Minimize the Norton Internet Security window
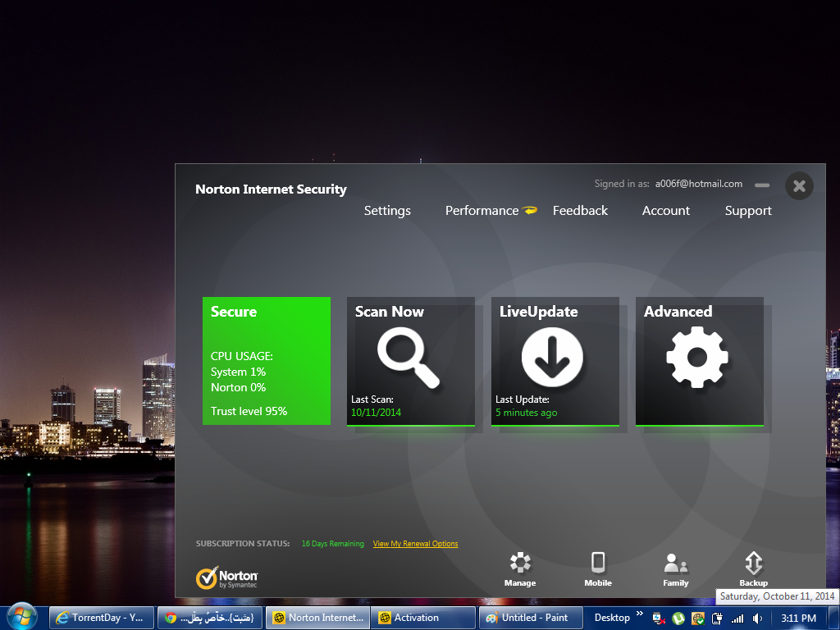 click(x=762, y=185)
